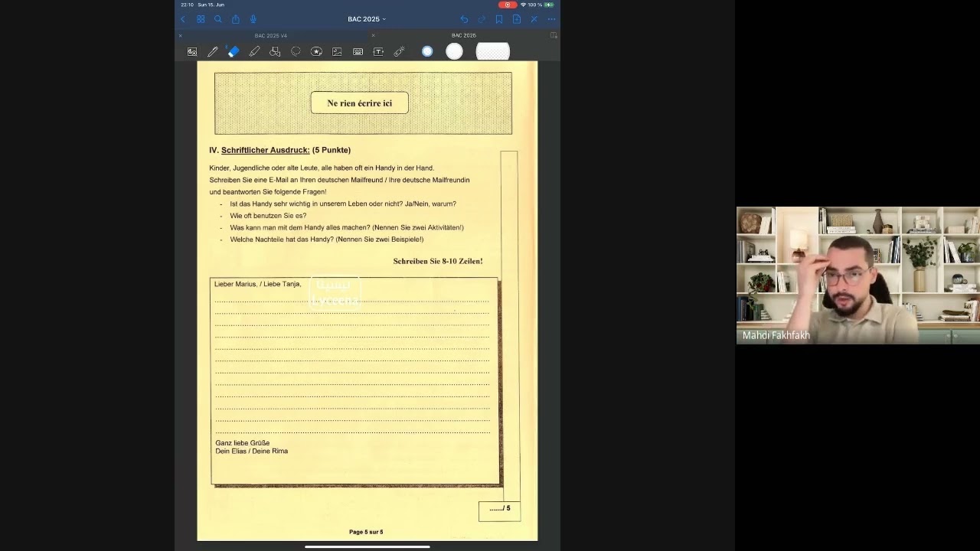Add a new page
The image size is (980, 551).
tap(517, 19)
